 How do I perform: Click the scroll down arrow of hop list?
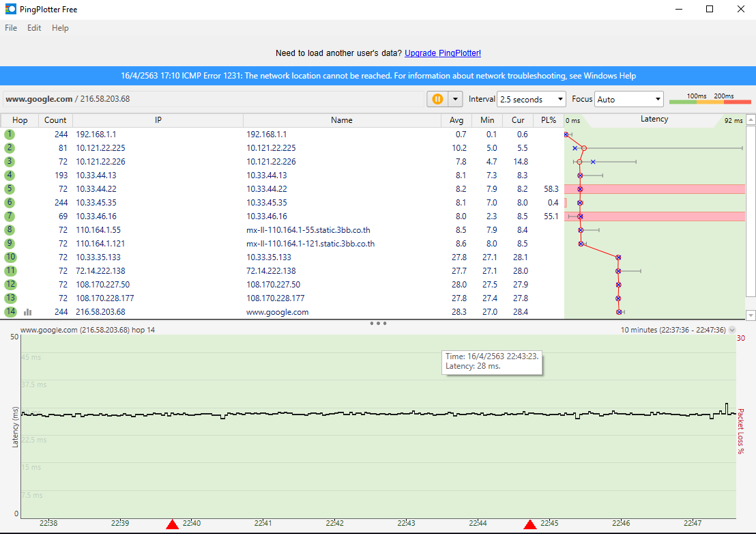click(751, 315)
